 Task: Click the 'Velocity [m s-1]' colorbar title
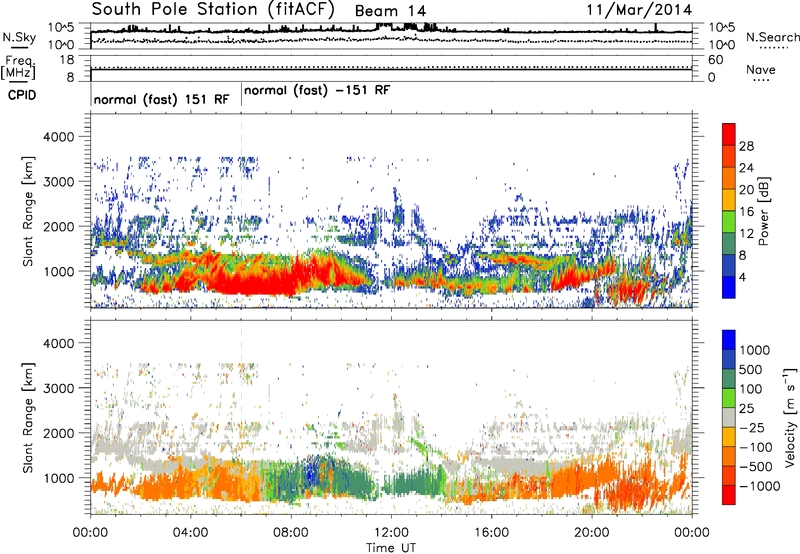coord(790,417)
